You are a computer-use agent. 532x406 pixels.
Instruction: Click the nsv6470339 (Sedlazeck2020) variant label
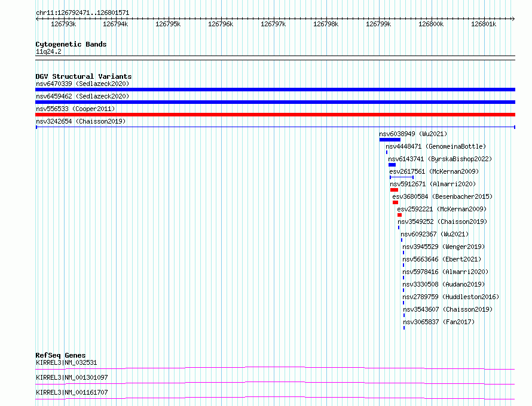coord(82,84)
